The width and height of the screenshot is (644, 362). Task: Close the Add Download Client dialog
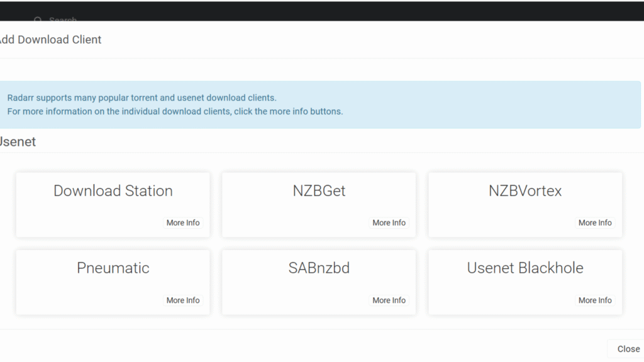click(628, 349)
